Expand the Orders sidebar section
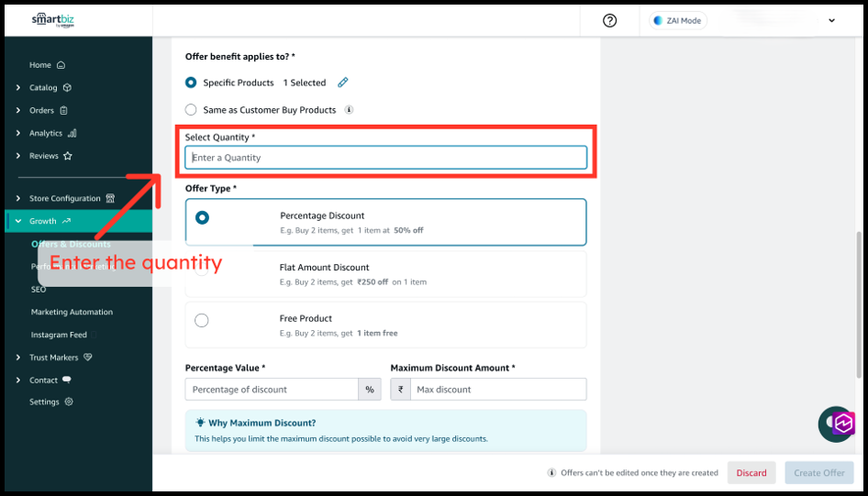The image size is (868, 496). pos(18,111)
